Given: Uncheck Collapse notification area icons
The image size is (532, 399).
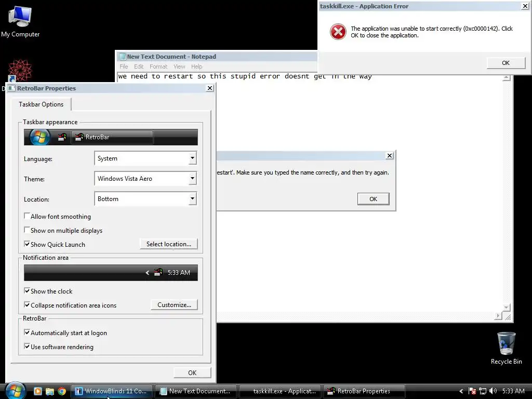Looking at the screenshot, I should click(27, 304).
